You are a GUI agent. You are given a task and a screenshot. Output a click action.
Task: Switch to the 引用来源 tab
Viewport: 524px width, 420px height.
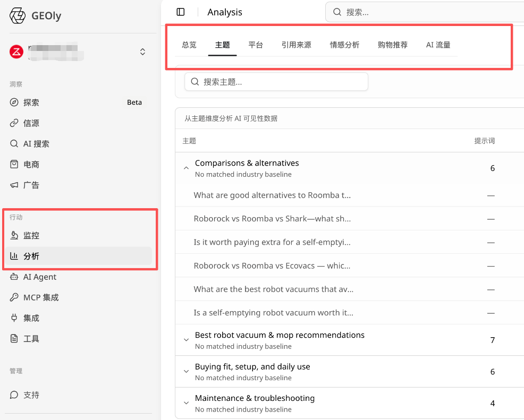pyautogui.click(x=297, y=45)
